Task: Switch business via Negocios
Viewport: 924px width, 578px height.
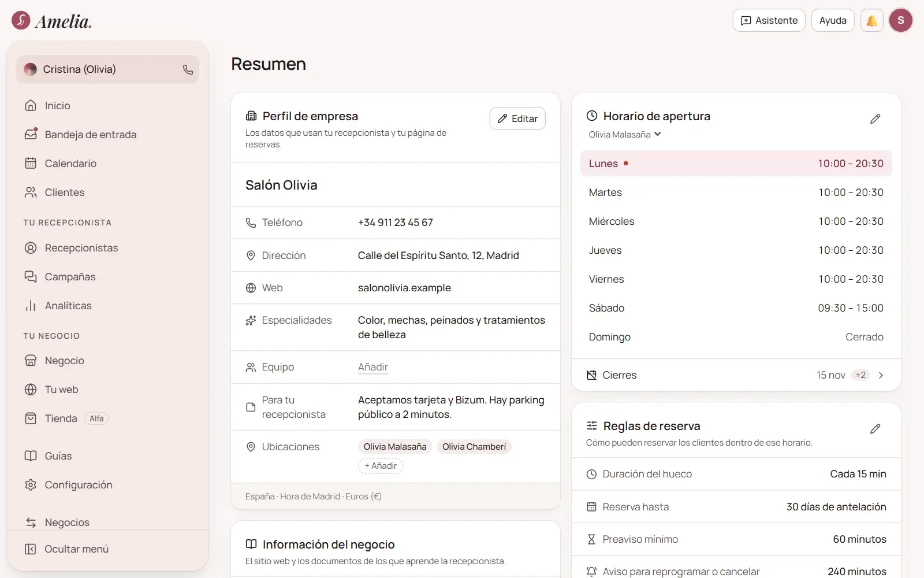Action: tap(107, 523)
